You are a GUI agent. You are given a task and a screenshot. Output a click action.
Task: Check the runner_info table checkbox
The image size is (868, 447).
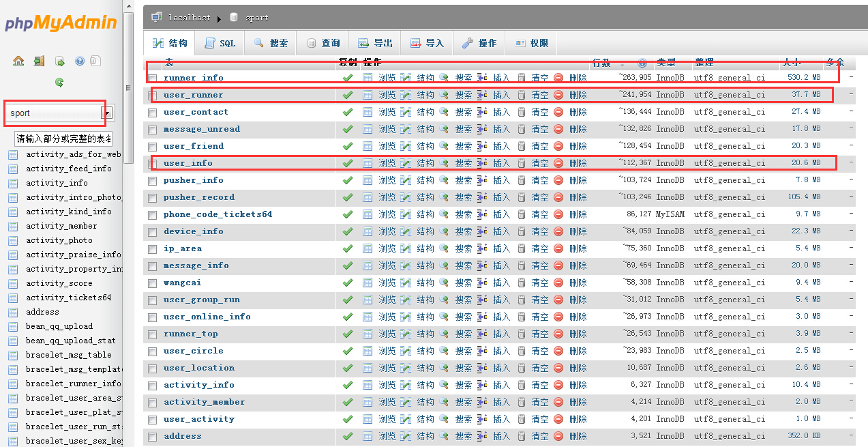[153, 78]
